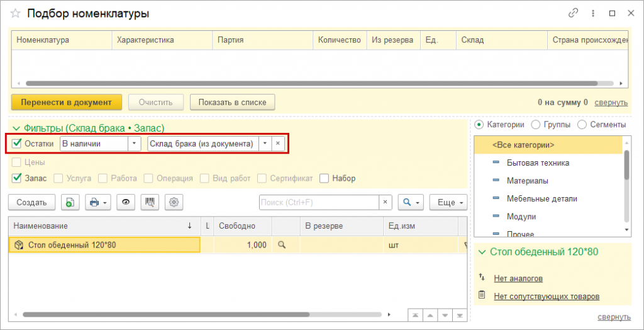644x330 pixels.
Task: Click the copy/add new item icon
Action: tap(70, 202)
